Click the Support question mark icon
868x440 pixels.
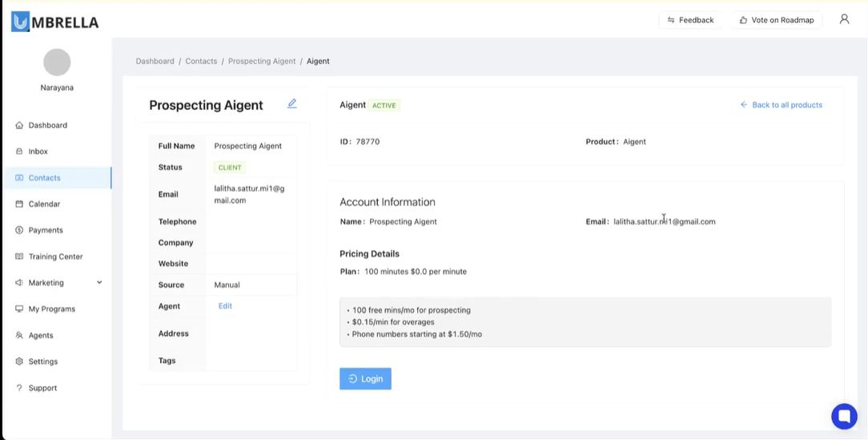point(19,388)
